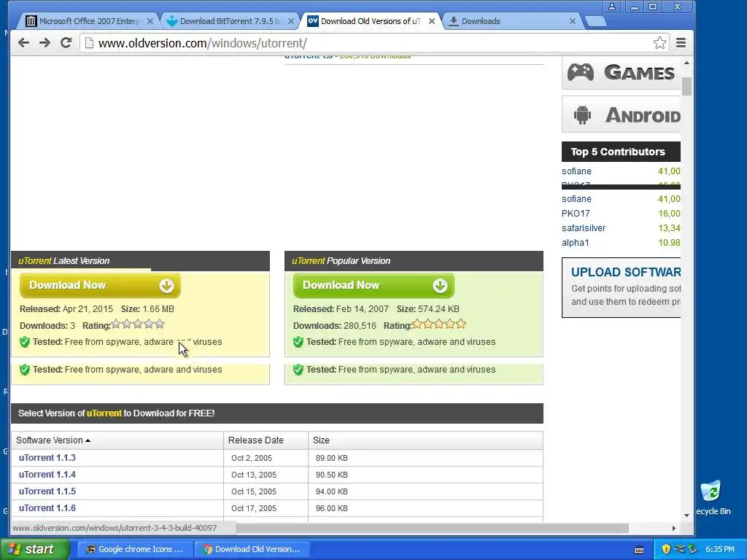This screenshot has height=560, width=747.
Task: Click green shield Tested icon in Popular Version box
Action: 298,342
